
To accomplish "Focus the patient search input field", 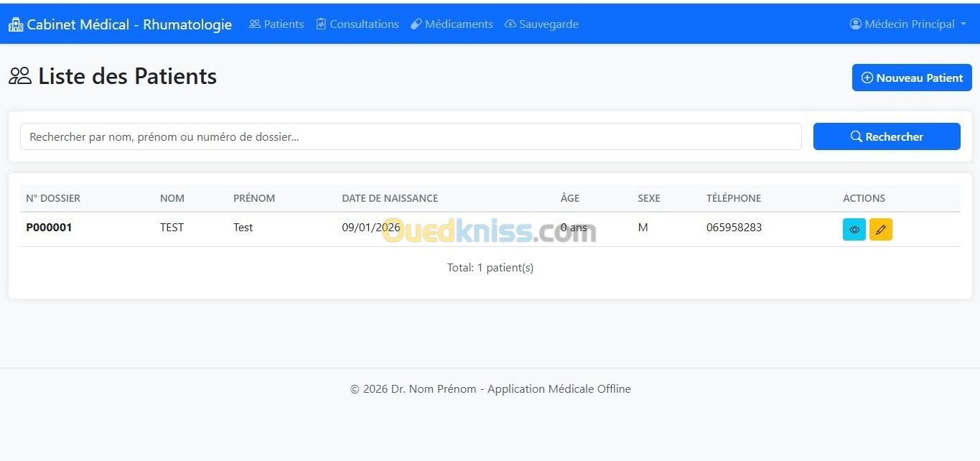I will pyautogui.click(x=411, y=136).
